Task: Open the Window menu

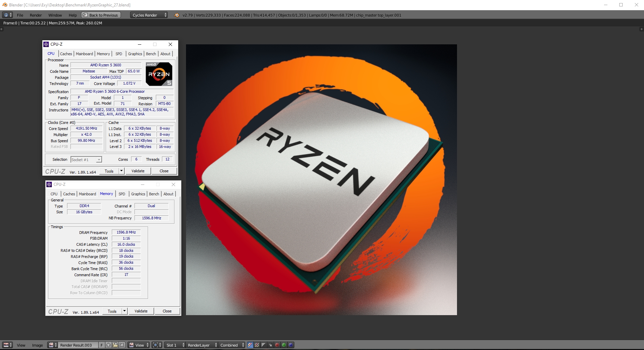Action: pyautogui.click(x=55, y=15)
